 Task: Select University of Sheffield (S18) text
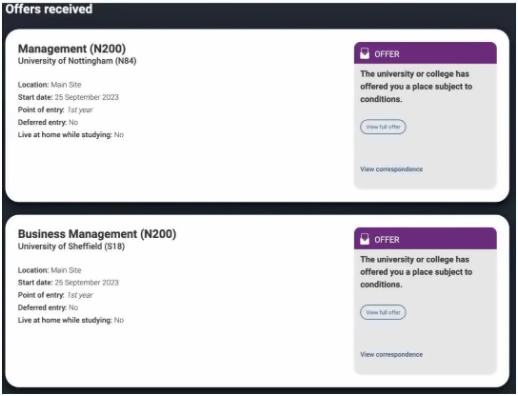(x=71, y=246)
